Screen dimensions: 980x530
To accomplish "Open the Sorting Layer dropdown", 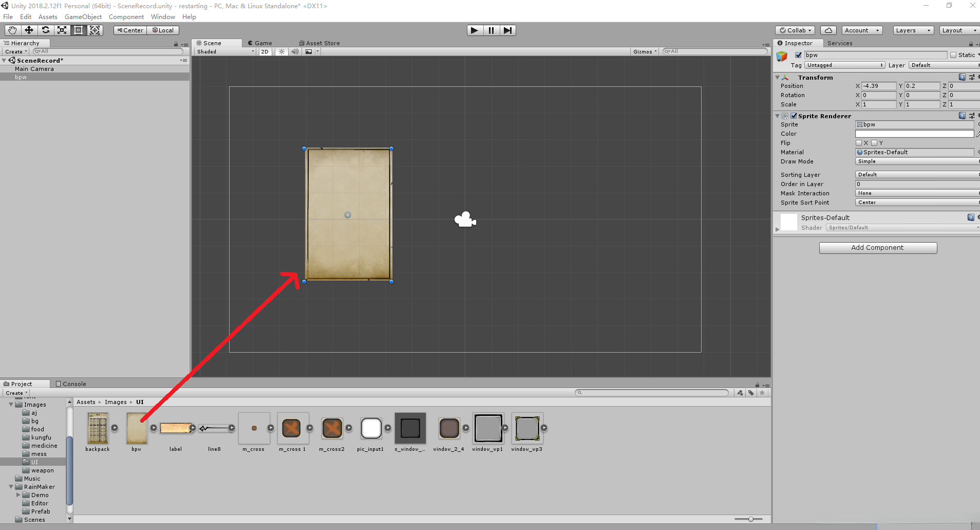I will (x=917, y=175).
